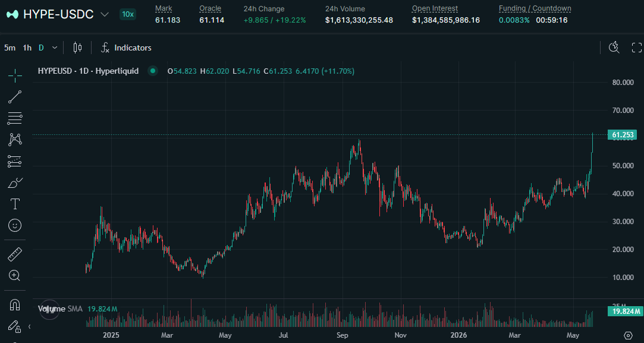Viewport: 644px width, 343px height.
Task: Click the 24h Volume value $1,613,330,255.48
Action: (359, 20)
